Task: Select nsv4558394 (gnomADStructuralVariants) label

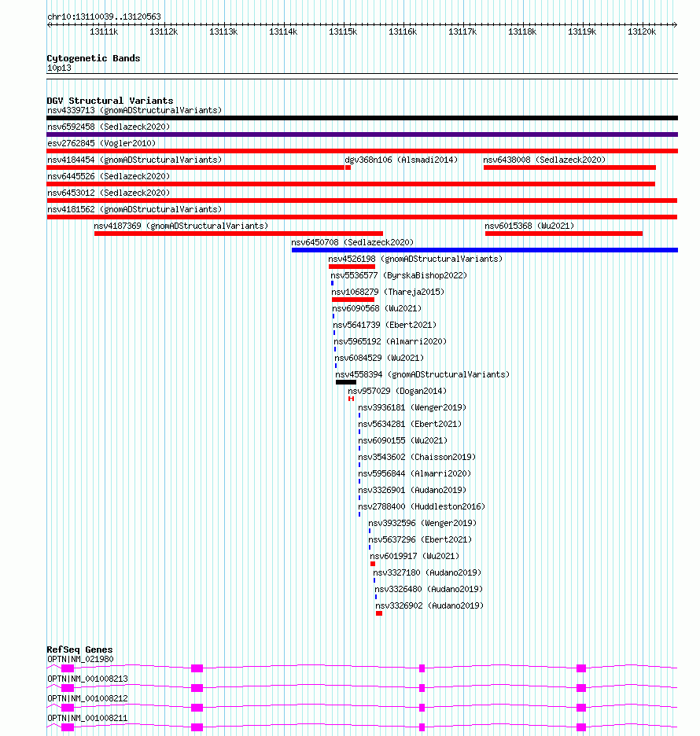Action: point(422,374)
